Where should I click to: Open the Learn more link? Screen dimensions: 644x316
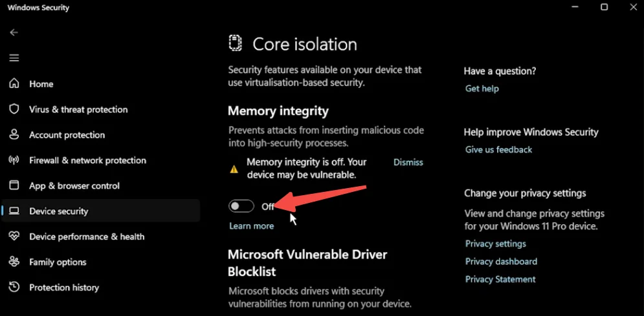[x=251, y=226]
